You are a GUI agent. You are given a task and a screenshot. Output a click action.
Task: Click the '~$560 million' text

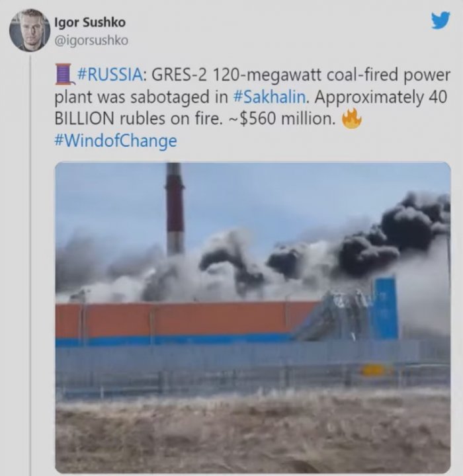[281, 119]
